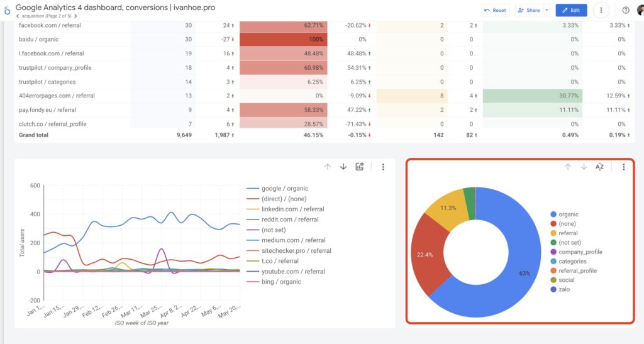This screenshot has width=644, height=344.
Task: Open the user account avatar
Action: [x=641, y=10]
